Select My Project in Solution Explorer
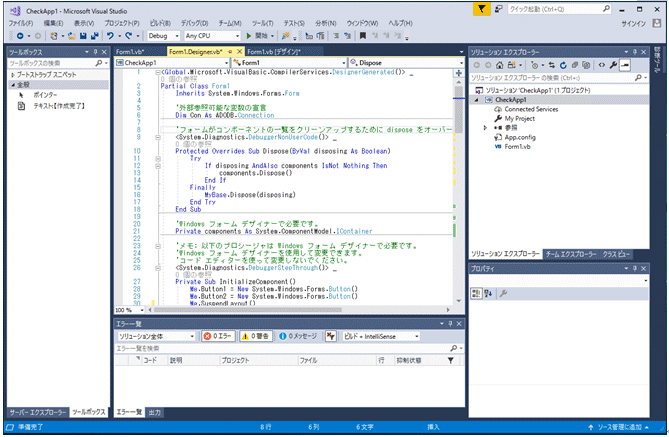669x437 pixels. (x=519, y=118)
